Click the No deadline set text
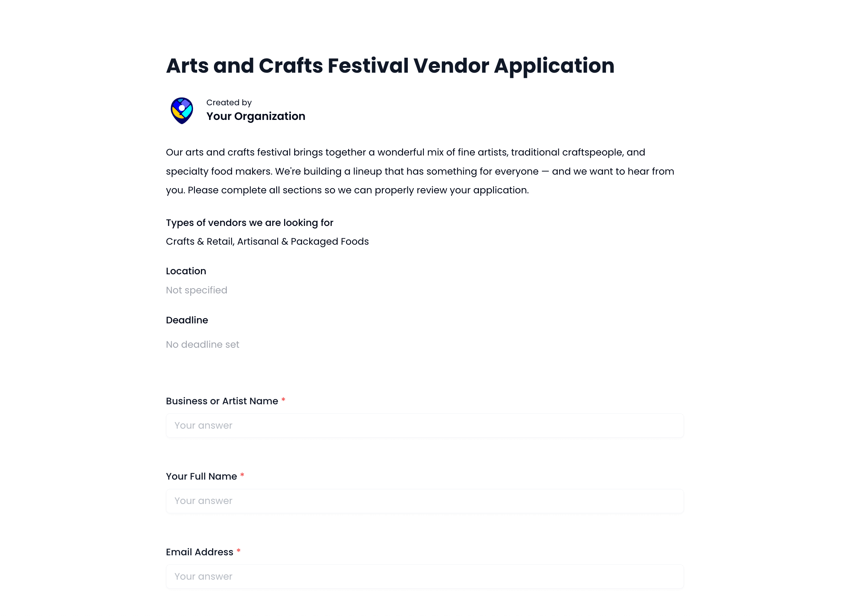The width and height of the screenshot is (850, 616). [x=202, y=344]
